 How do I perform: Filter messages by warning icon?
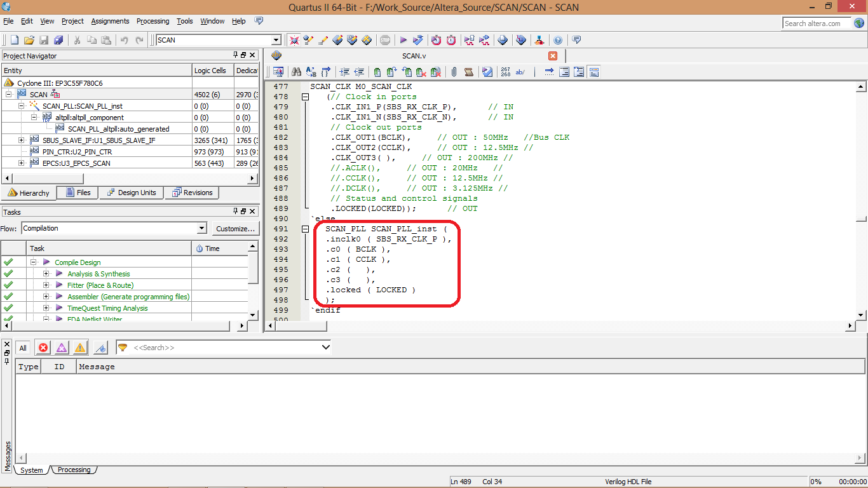pos(80,348)
